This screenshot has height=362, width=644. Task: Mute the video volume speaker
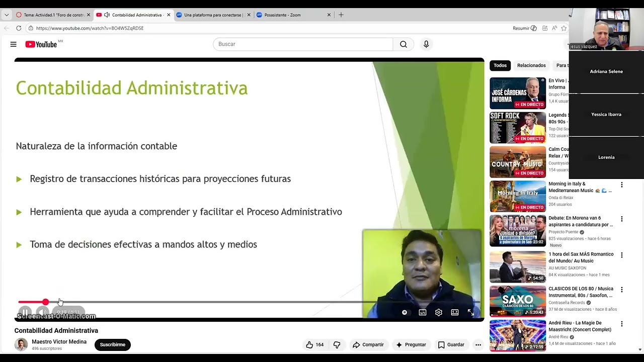[42, 312]
